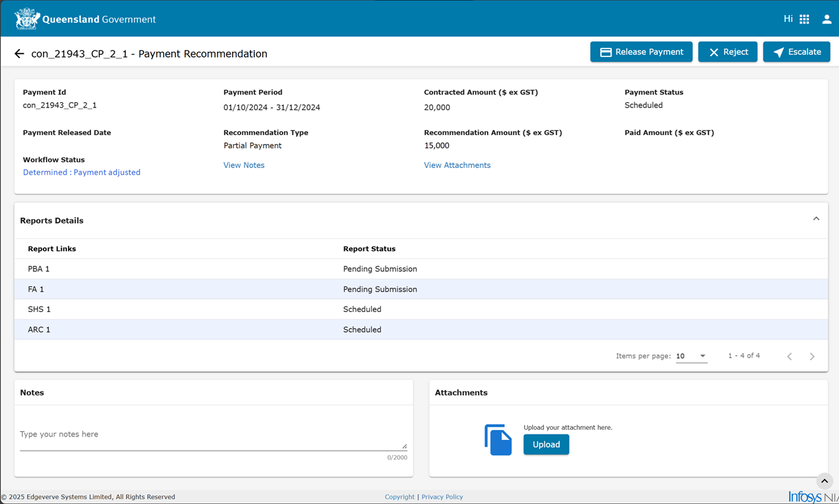Open the View Notes link

click(x=244, y=165)
